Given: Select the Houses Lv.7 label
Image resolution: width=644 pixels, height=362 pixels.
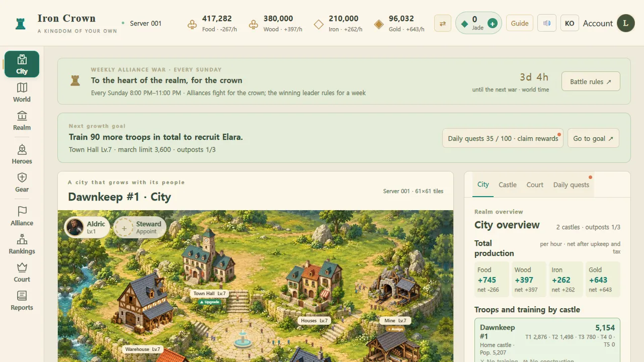Looking at the screenshot, I should (x=314, y=320).
